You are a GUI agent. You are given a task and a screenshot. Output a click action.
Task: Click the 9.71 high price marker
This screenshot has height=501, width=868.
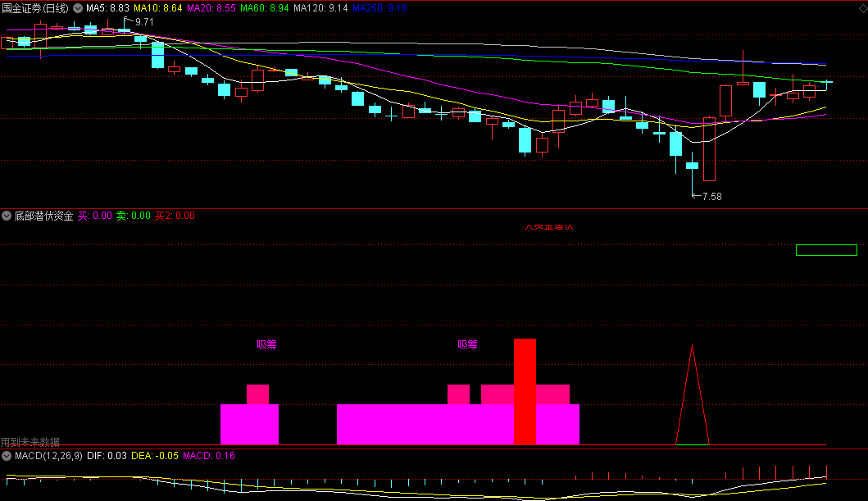tap(144, 22)
